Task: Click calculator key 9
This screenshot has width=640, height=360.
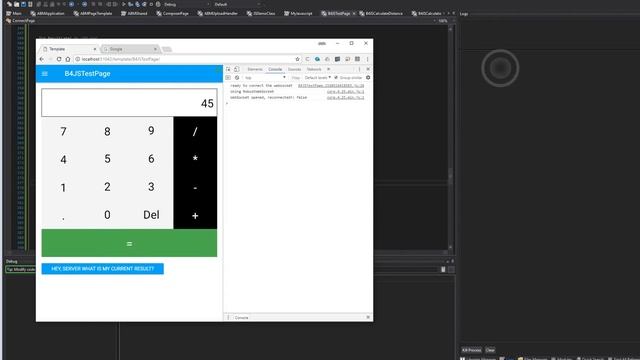Action: point(151,131)
